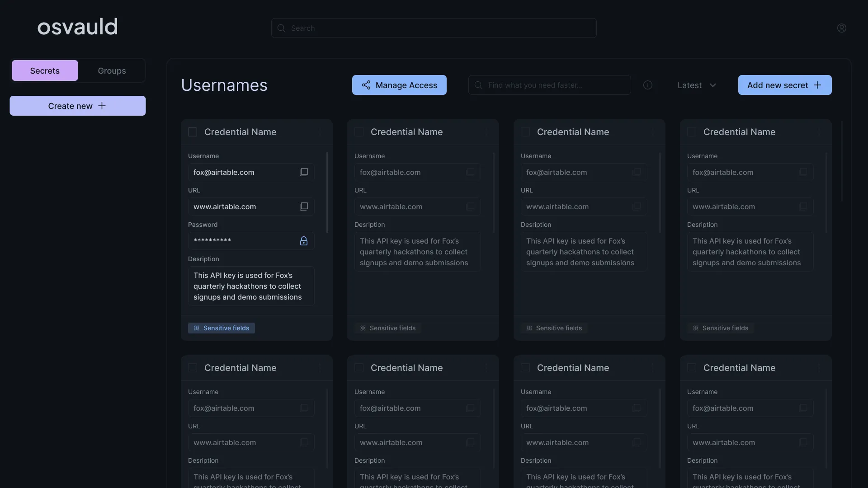Switch to the Groups tab
868x488 pixels.
click(x=112, y=70)
